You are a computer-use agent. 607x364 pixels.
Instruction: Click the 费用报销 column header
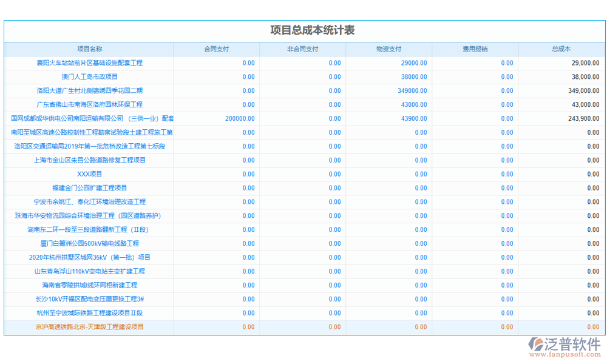click(x=475, y=49)
